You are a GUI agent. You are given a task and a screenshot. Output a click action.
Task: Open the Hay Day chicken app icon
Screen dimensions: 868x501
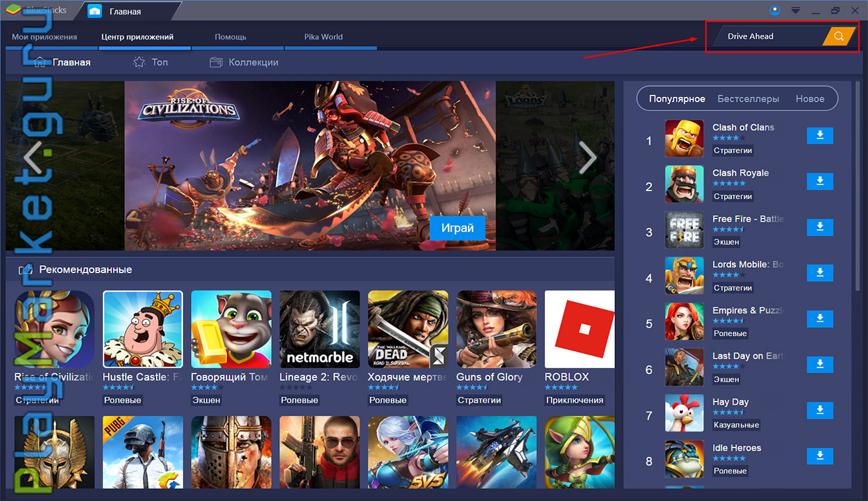[x=684, y=413]
